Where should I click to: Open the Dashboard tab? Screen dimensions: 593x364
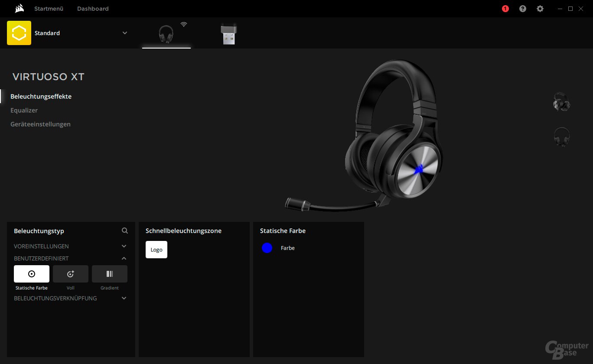[x=93, y=9]
